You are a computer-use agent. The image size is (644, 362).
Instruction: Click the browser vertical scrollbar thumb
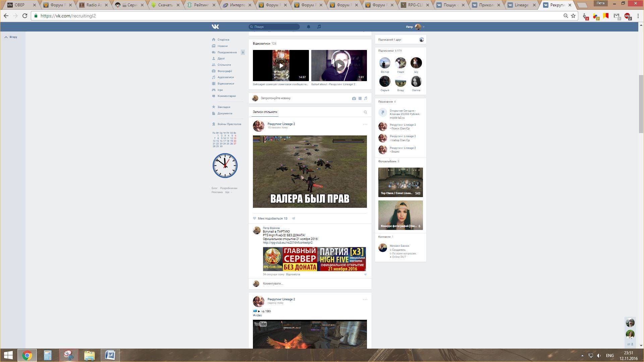coord(641,104)
